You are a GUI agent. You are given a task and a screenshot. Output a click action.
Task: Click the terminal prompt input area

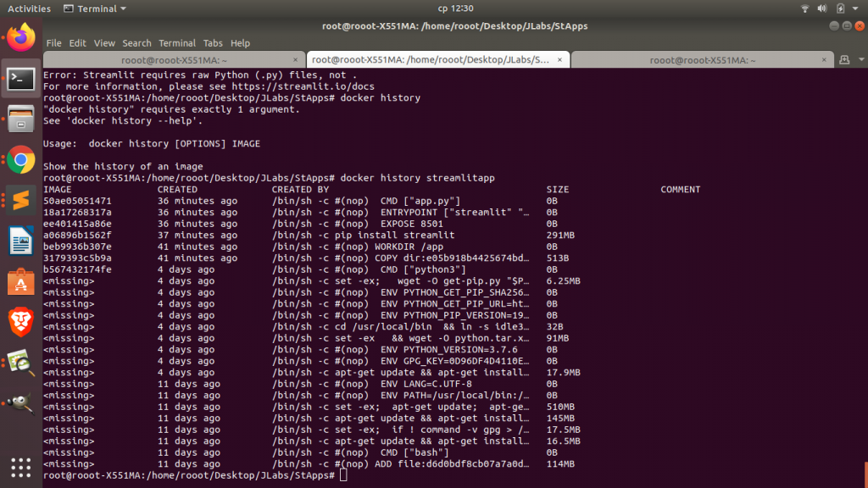point(343,475)
